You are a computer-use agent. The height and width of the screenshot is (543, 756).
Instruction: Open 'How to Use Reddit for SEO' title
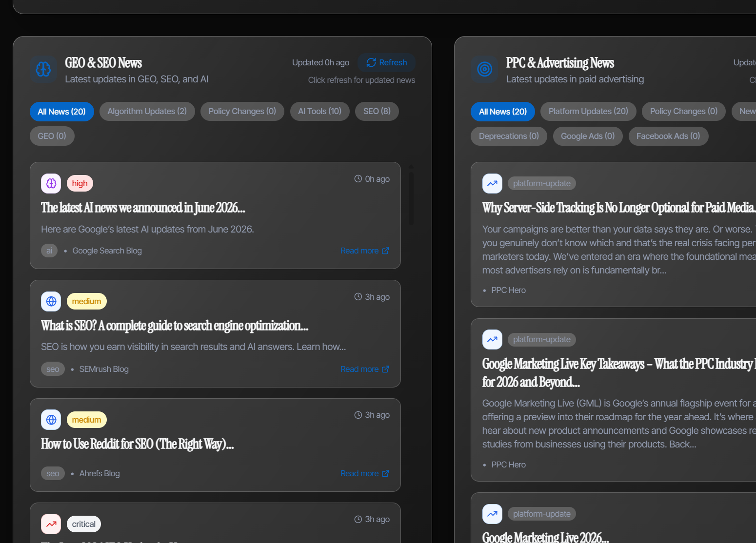pyautogui.click(x=138, y=444)
